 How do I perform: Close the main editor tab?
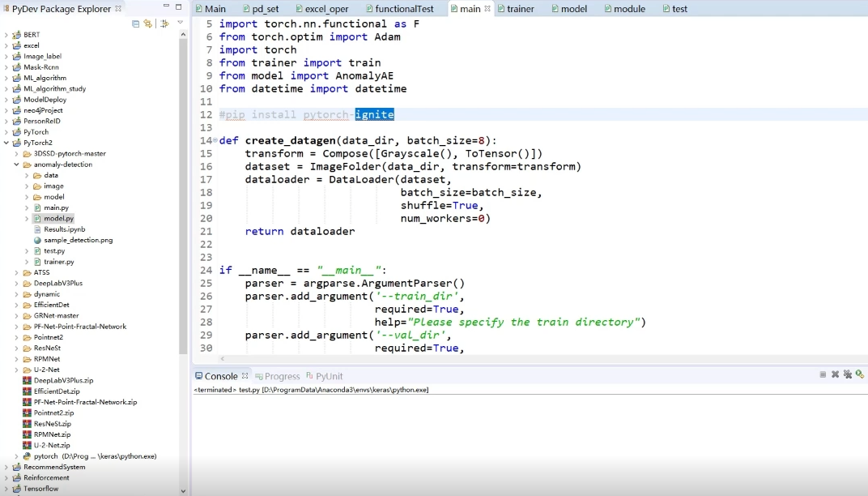487,9
